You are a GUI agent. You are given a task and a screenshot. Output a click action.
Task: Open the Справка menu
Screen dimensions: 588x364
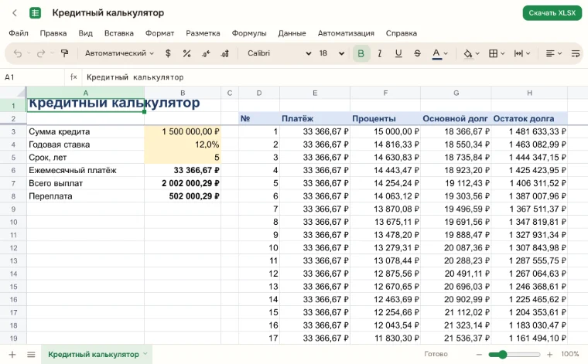click(x=402, y=33)
